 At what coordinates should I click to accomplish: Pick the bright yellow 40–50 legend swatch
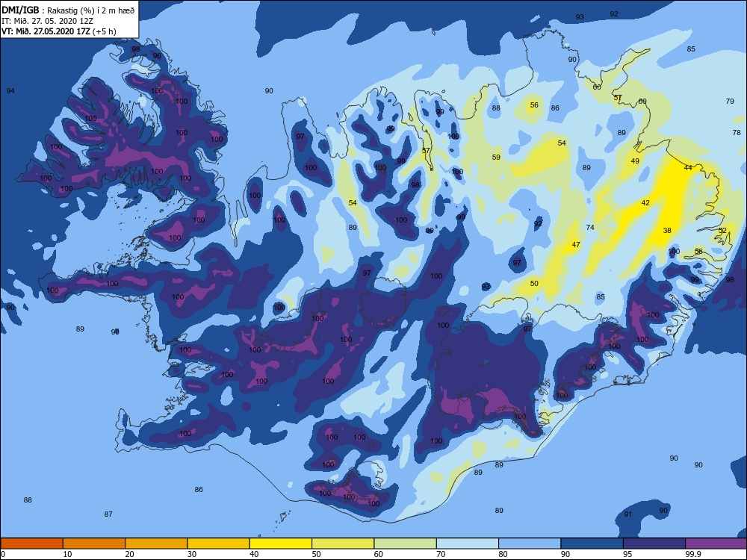281,544
